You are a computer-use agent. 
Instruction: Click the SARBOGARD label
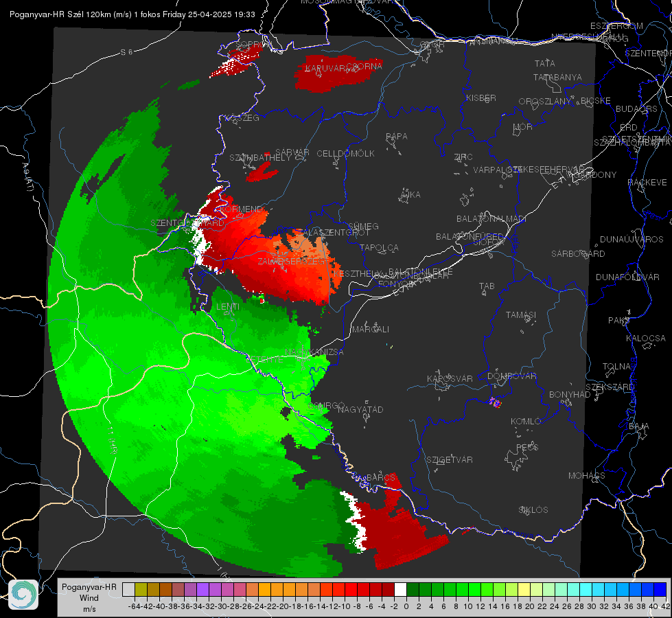point(578,254)
